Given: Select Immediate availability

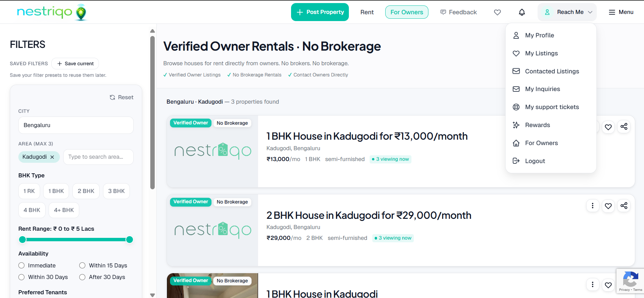Looking at the screenshot, I should (22, 265).
